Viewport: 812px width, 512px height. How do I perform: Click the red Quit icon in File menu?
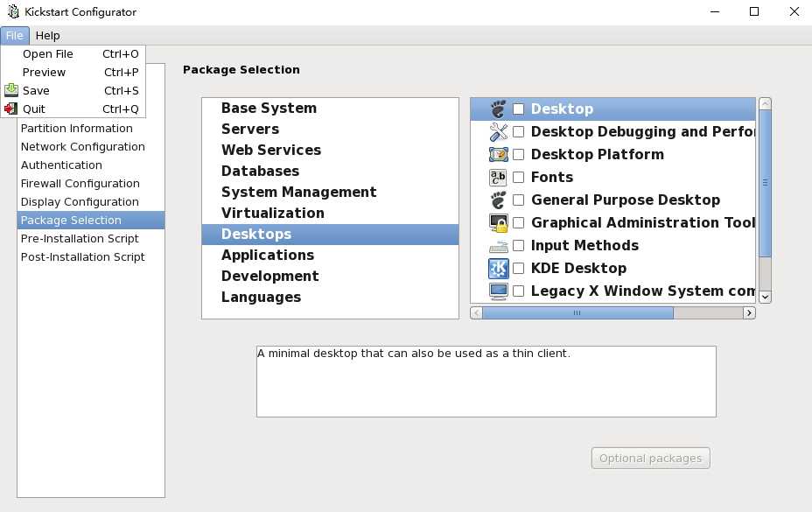(10, 109)
